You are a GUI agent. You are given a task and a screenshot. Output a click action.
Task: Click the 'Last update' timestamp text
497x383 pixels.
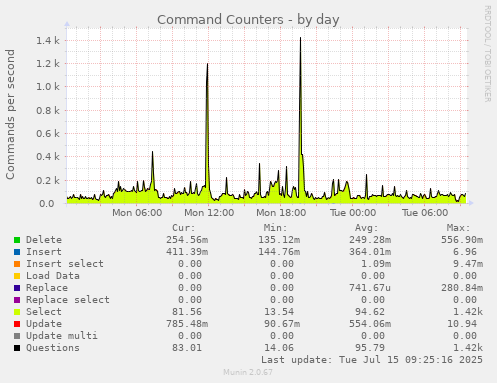(x=372, y=360)
